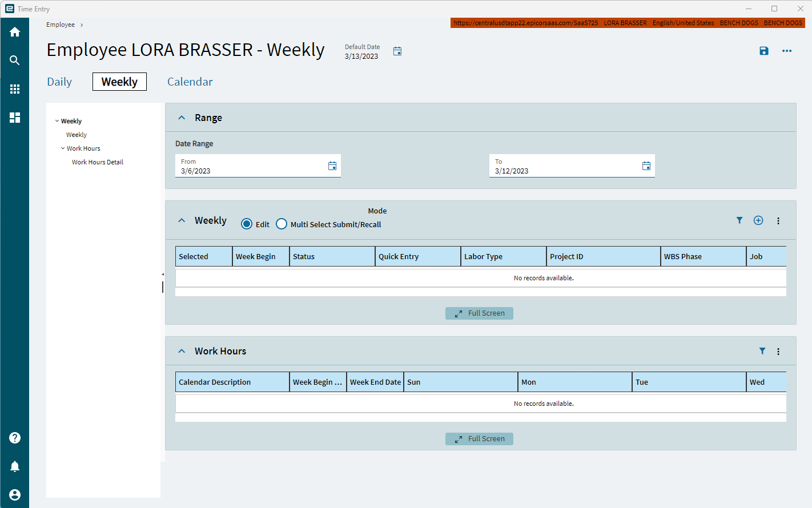812x508 pixels.
Task: Open the search icon in sidebar
Action: [15, 61]
